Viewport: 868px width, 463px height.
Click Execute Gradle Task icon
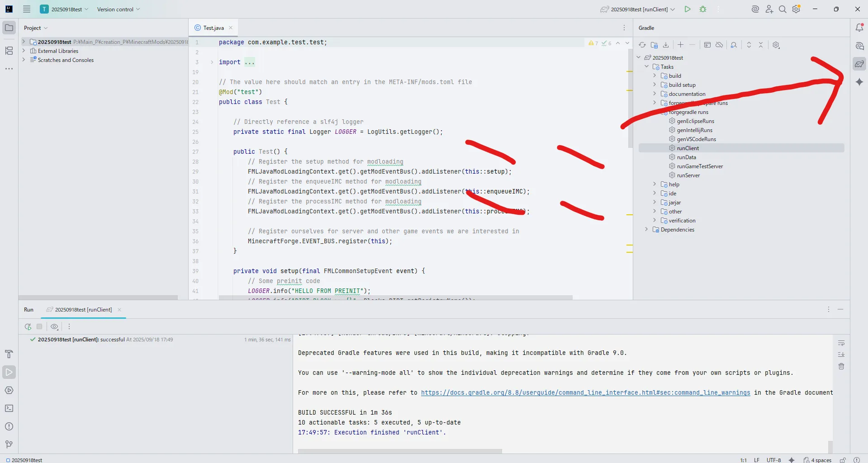707,45
